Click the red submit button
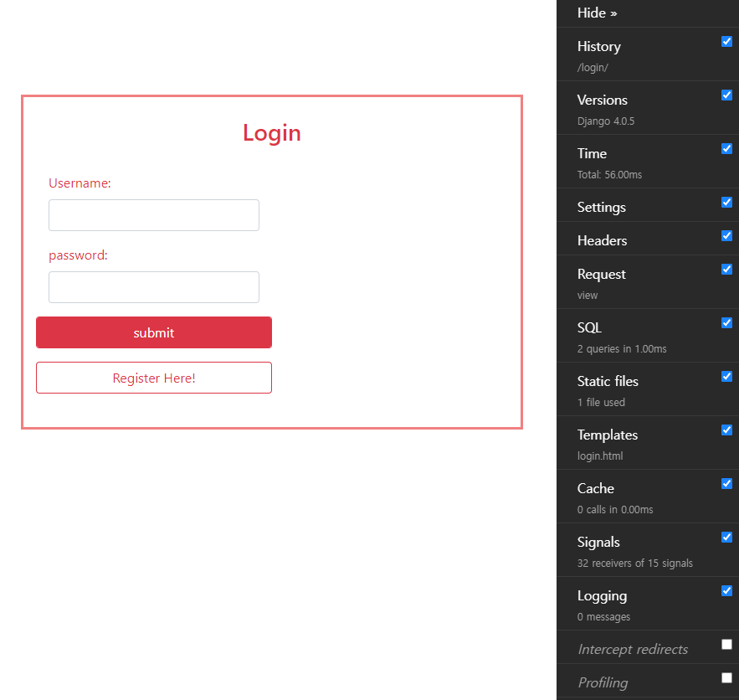The height and width of the screenshot is (700, 739). tap(154, 332)
